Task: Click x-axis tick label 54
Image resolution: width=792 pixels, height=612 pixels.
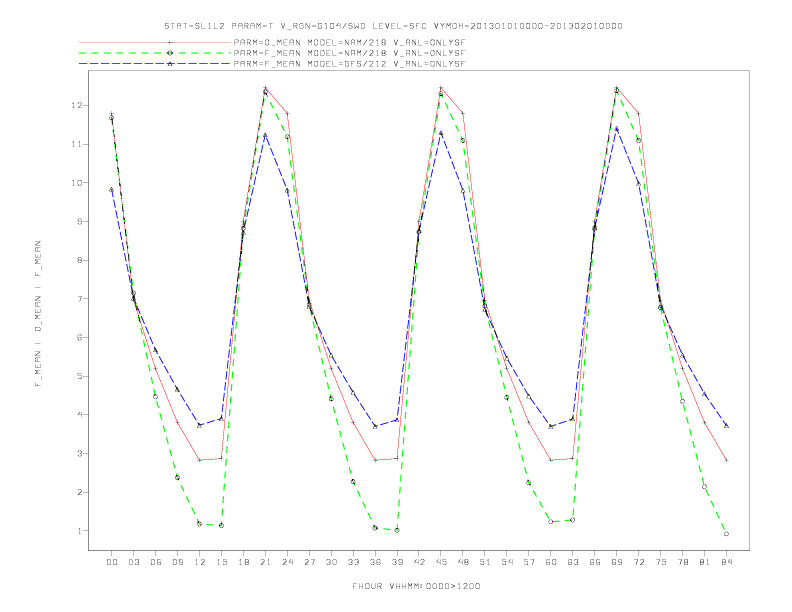Action: 507,562
